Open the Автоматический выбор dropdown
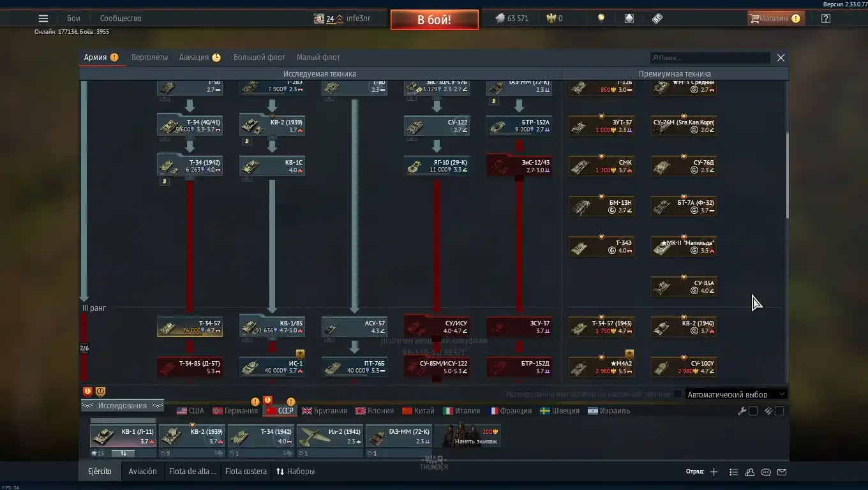 point(737,394)
